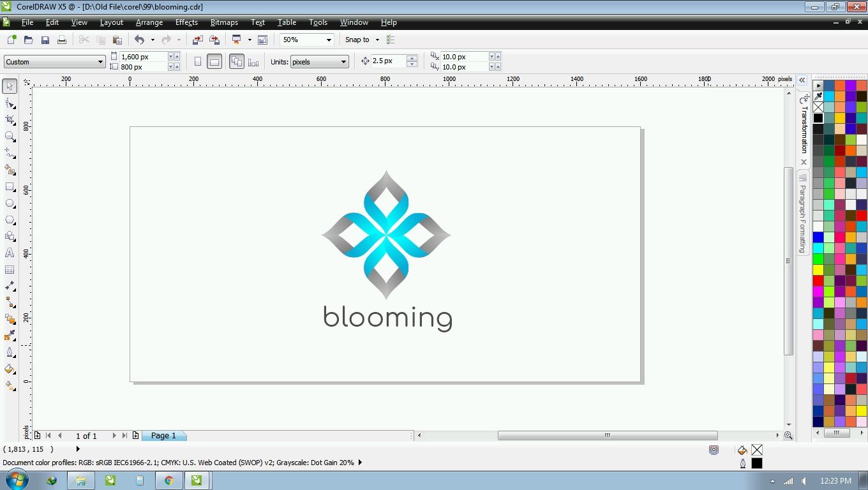Select the Crop tool
Screen dimensions: 868x490
10,120
